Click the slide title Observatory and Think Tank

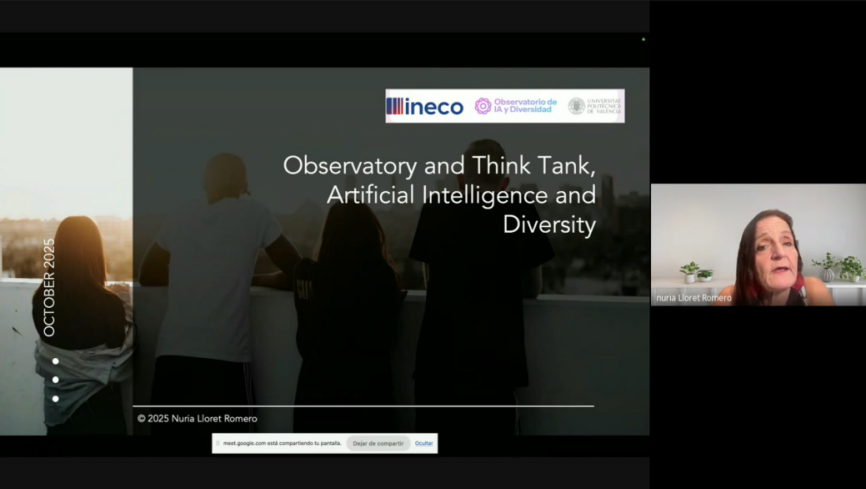(x=439, y=165)
